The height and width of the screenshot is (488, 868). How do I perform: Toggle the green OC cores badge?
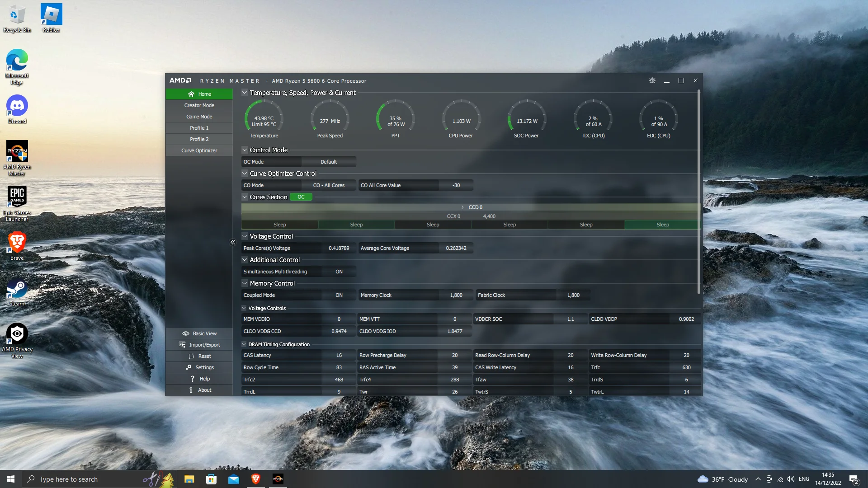click(x=301, y=197)
